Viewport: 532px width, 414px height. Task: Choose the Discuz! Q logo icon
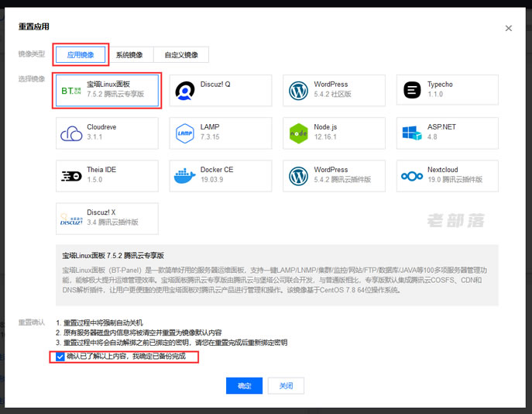[185, 91]
